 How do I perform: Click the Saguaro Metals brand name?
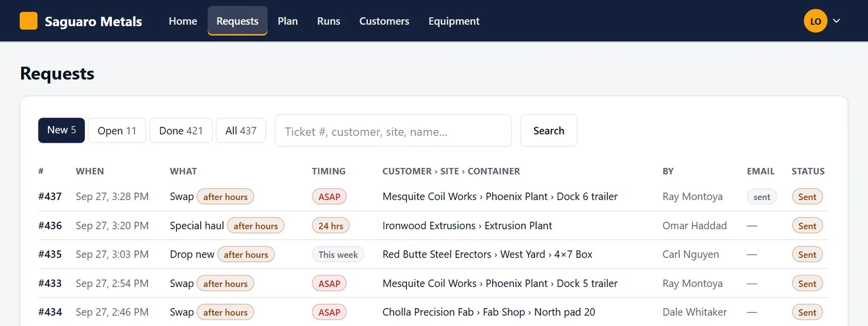93,21
